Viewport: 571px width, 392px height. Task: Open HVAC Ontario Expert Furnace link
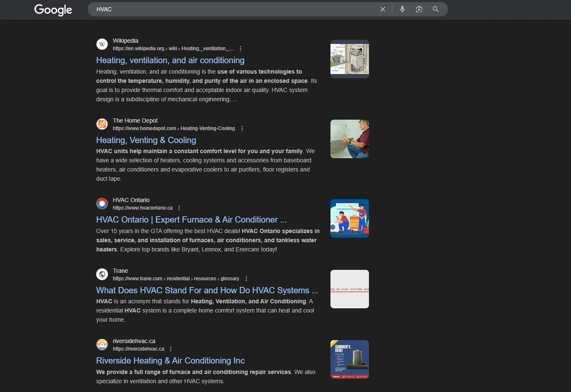click(x=191, y=220)
